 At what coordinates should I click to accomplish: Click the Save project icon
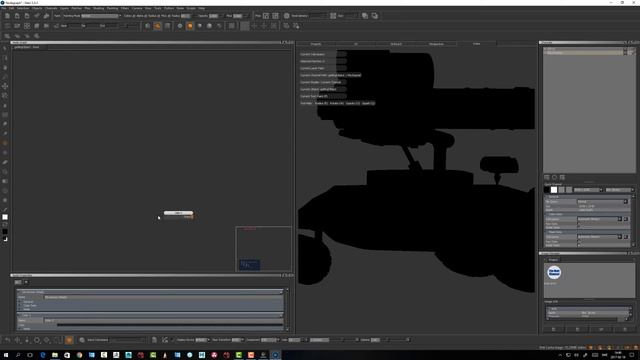point(27,16)
